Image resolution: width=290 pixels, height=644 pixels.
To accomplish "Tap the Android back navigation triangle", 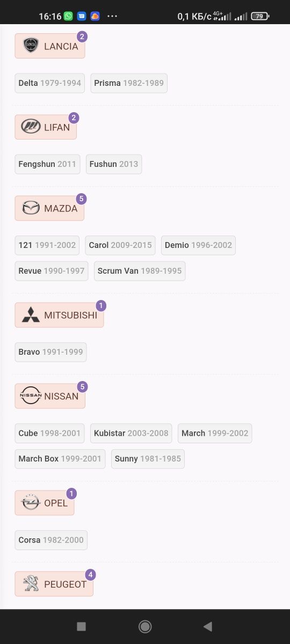I will click(x=208, y=626).
